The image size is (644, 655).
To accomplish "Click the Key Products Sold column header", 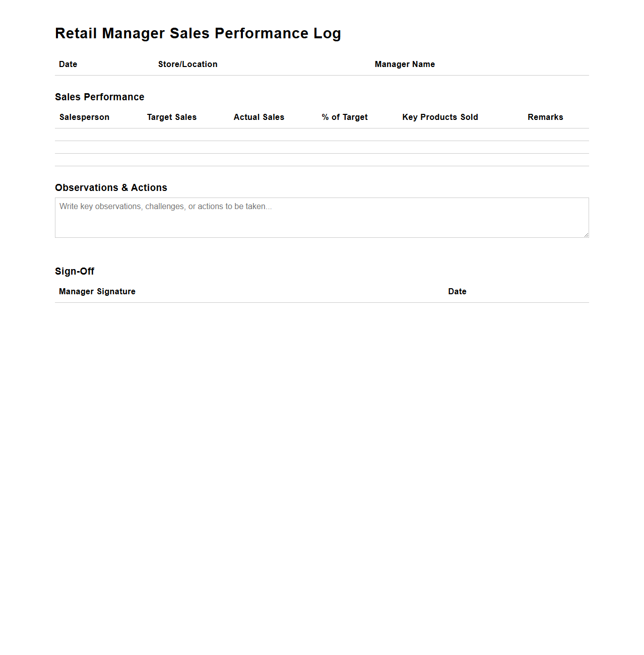I will [x=440, y=117].
